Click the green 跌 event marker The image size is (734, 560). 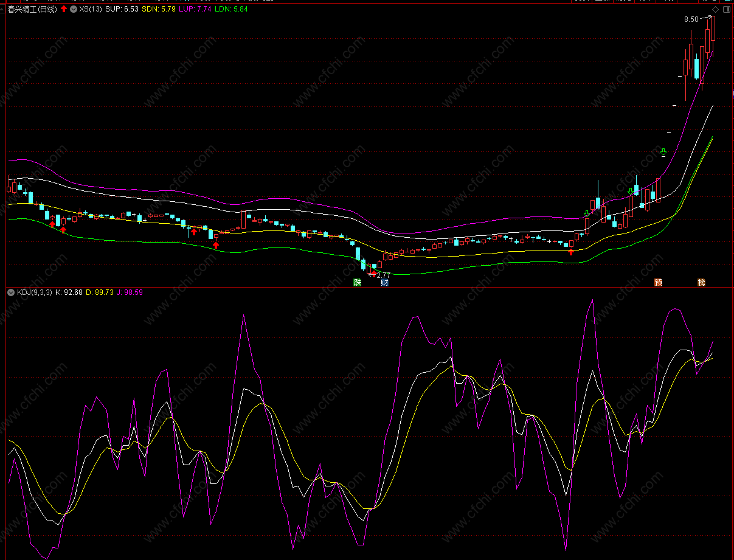(358, 282)
